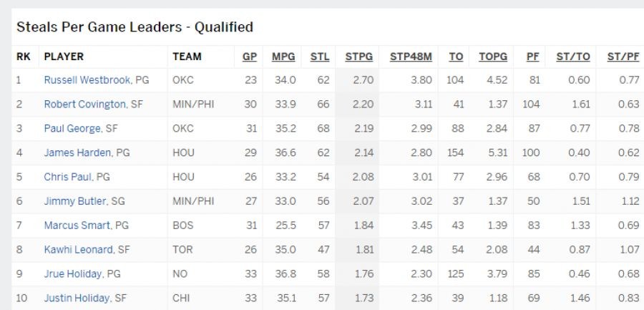This screenshot has width=644, height=310.
Task: Sort by ST/PF column header
Action: (x=623, y=57)
